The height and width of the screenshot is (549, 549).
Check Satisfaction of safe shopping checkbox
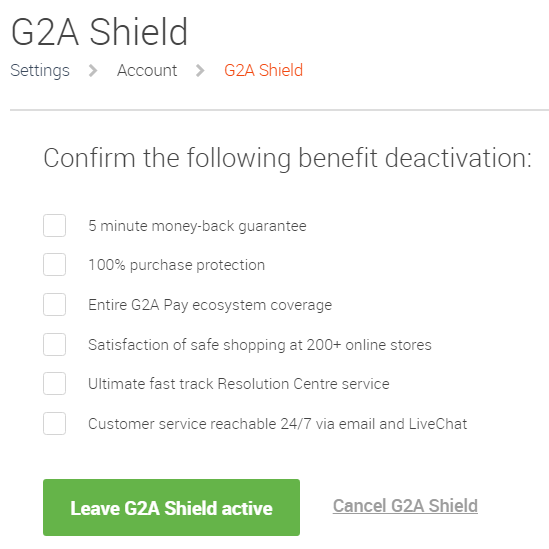(54, 345)
